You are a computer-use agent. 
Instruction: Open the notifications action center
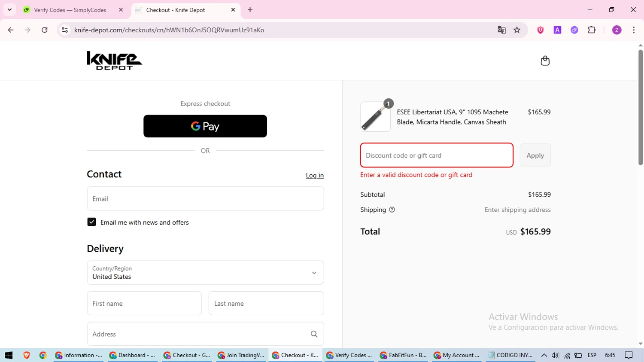(x=629, y=355)
